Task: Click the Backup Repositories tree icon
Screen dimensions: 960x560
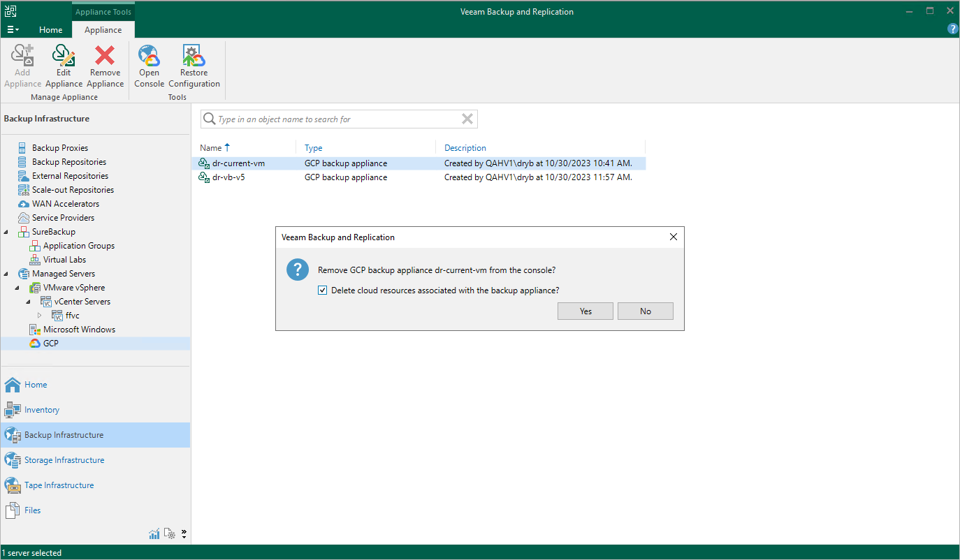Action: (22, 162)
